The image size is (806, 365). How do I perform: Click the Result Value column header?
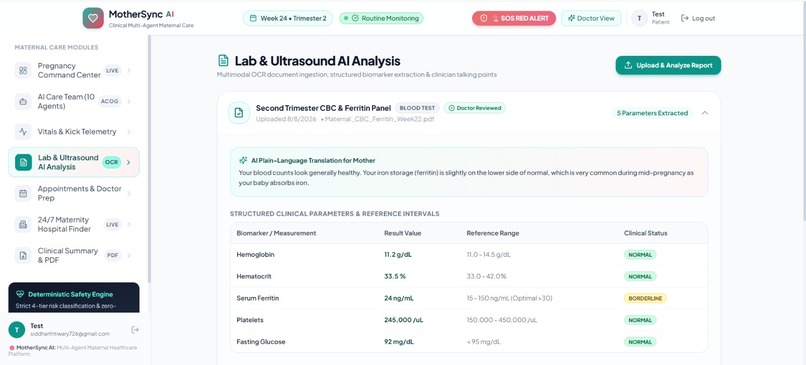pos(402,233)
